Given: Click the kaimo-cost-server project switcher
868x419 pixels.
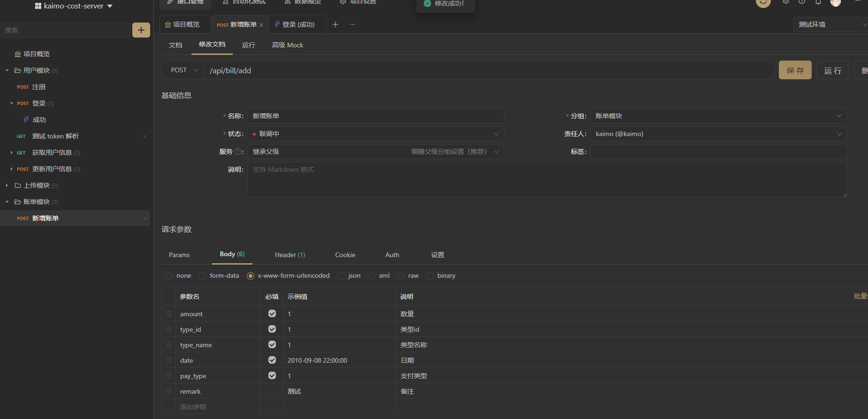Looking at the screenshot, I should point(74,6).
